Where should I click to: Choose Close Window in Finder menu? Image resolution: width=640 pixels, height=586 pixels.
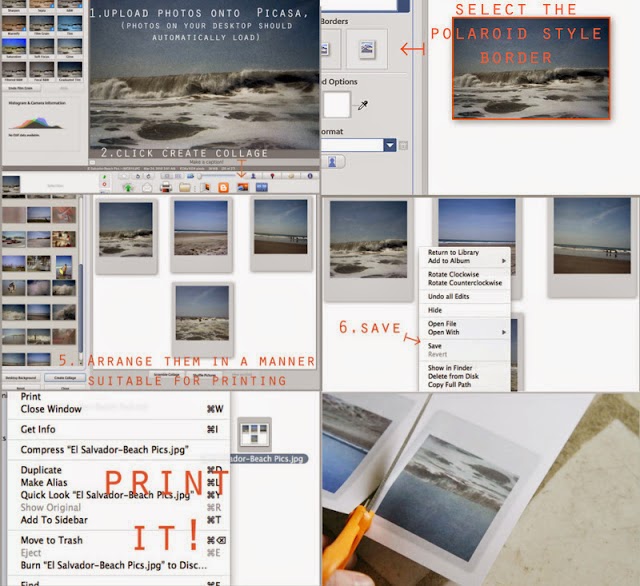(118, 409)
